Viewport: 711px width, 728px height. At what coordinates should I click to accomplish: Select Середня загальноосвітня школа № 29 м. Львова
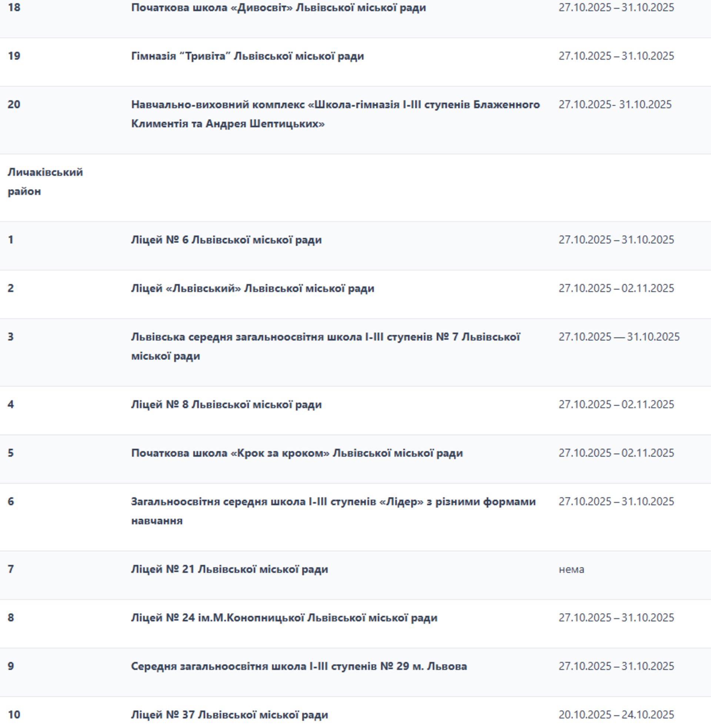299,666
